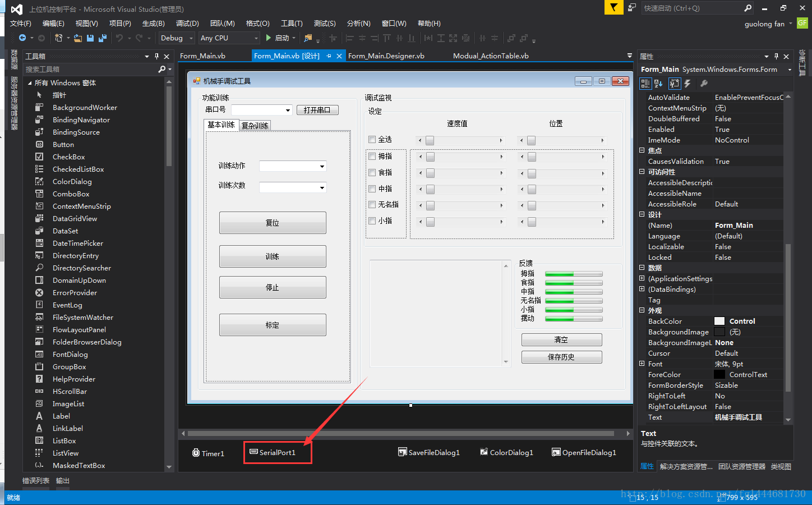Collapse the 焦点 property category
Viewport: 812px width, 505px height.
click(642, 150)
